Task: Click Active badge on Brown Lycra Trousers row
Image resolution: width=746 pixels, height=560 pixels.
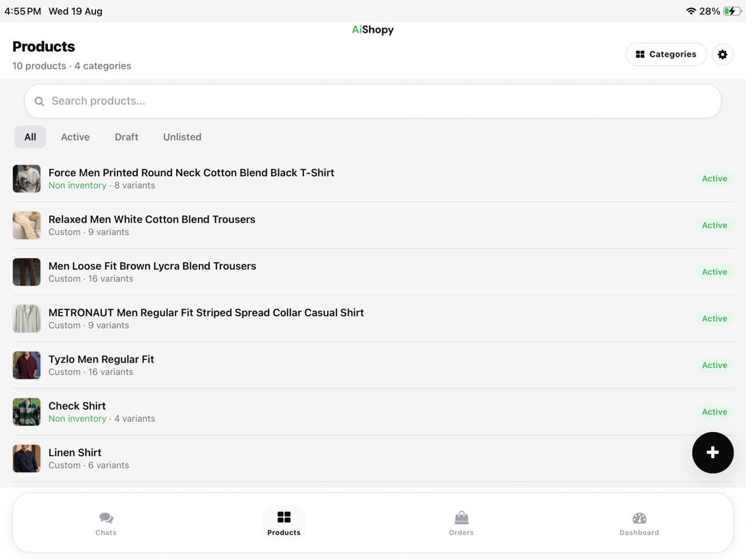Action: 714,272
